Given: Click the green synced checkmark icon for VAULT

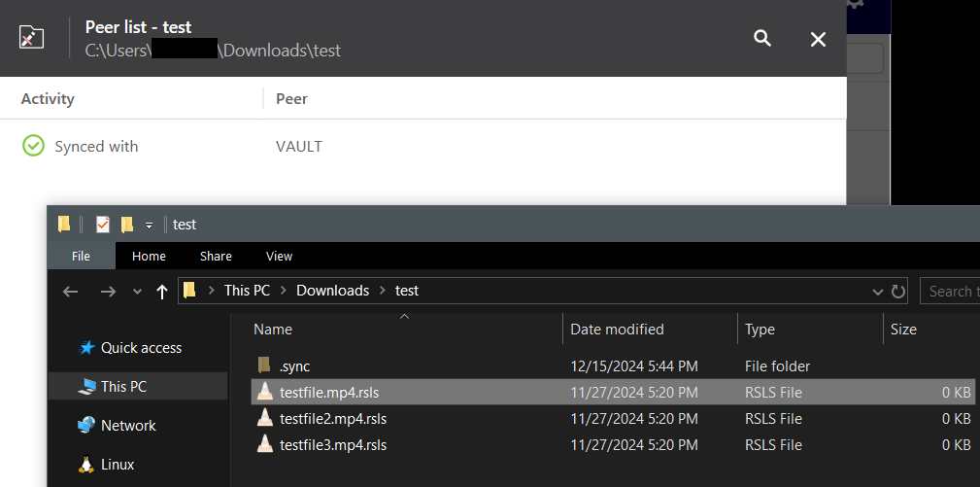Looking at the screenshot, I should (33, 146).
